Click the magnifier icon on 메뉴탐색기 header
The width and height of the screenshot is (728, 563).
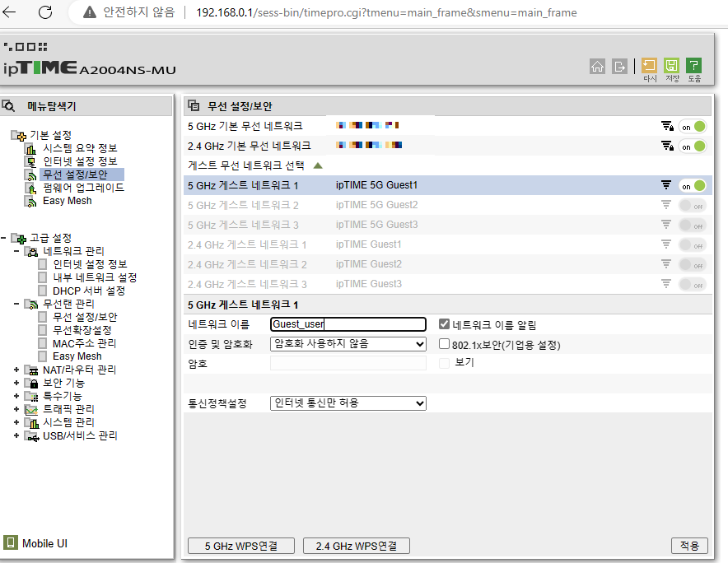coord(10,105)
